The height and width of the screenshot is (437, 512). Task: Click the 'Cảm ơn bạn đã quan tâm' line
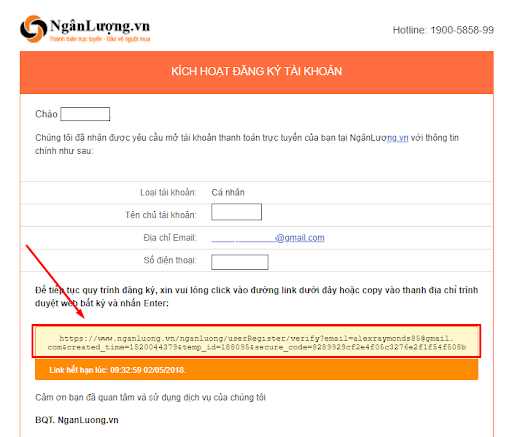pyautogui.click(x=150, y=397)
